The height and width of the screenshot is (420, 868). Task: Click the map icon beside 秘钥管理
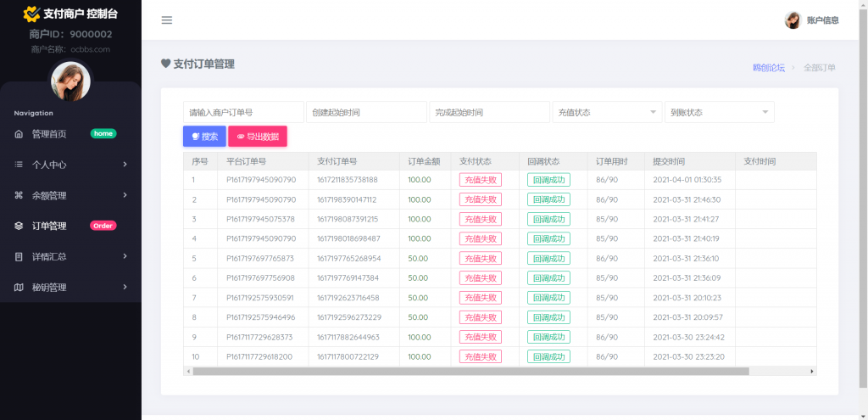point(19,287)
